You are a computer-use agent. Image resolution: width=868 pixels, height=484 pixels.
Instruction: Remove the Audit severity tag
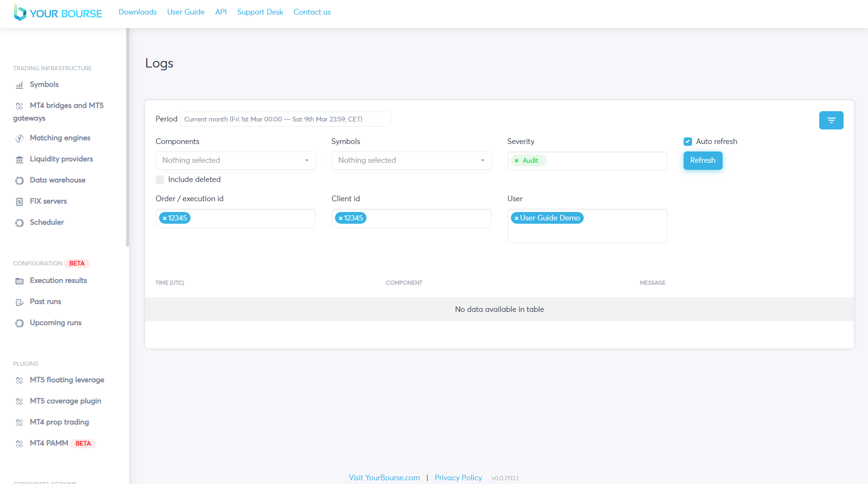(517, 161)
